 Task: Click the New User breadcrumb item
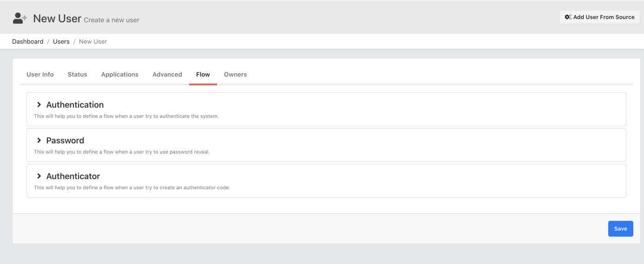click(x=93, y=42)
